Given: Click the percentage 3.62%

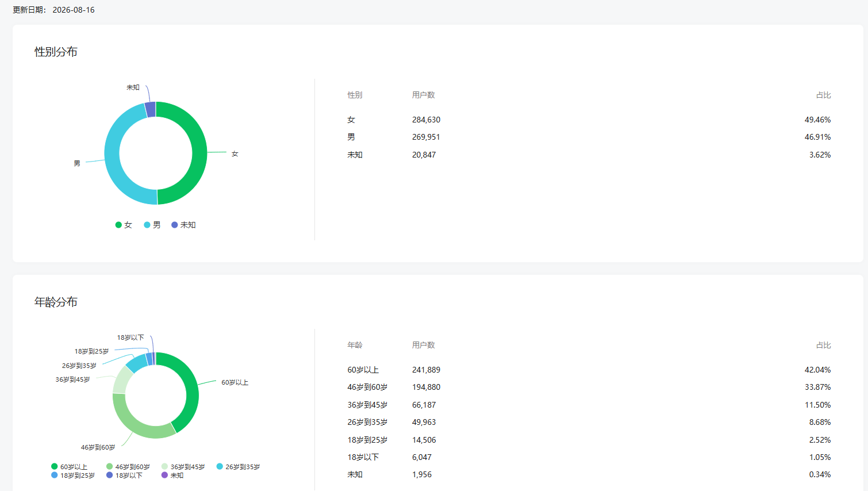Looking at the screenshot, I should tap(820, 155).
